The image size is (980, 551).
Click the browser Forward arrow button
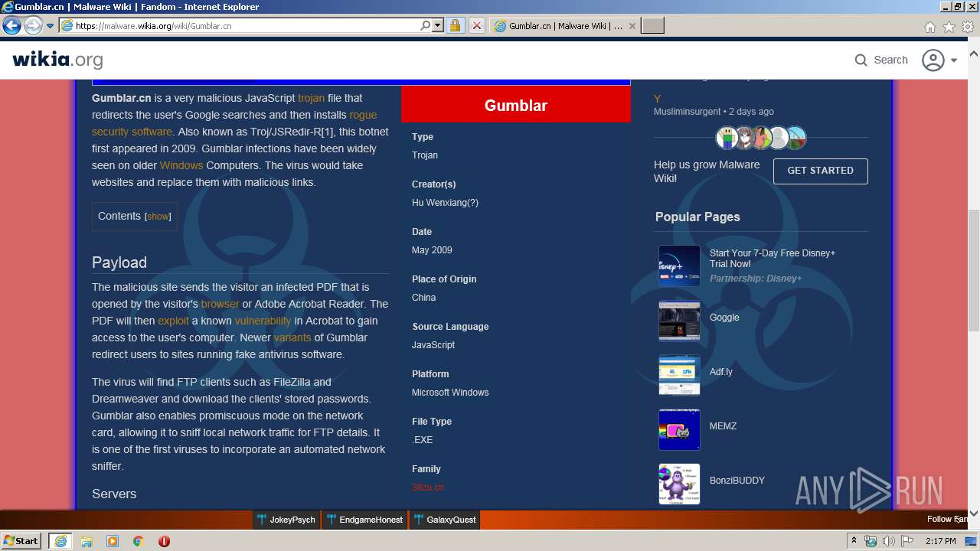coord(33,26)
